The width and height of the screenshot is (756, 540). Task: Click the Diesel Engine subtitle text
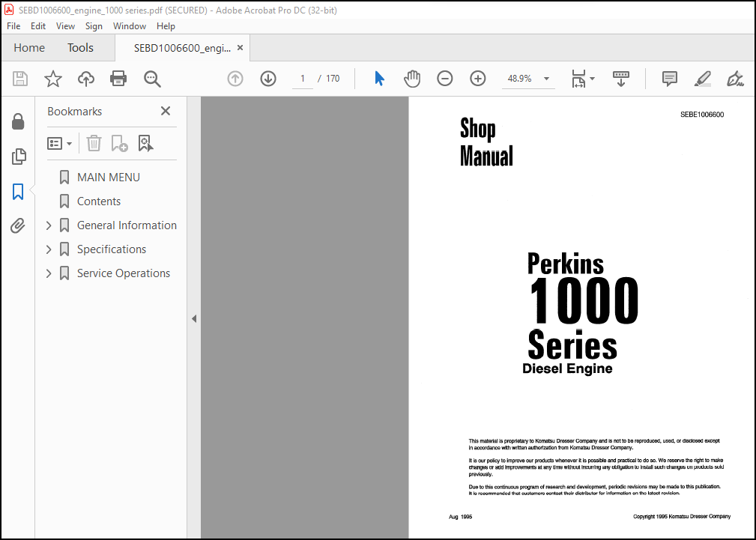tap(567, 368)
